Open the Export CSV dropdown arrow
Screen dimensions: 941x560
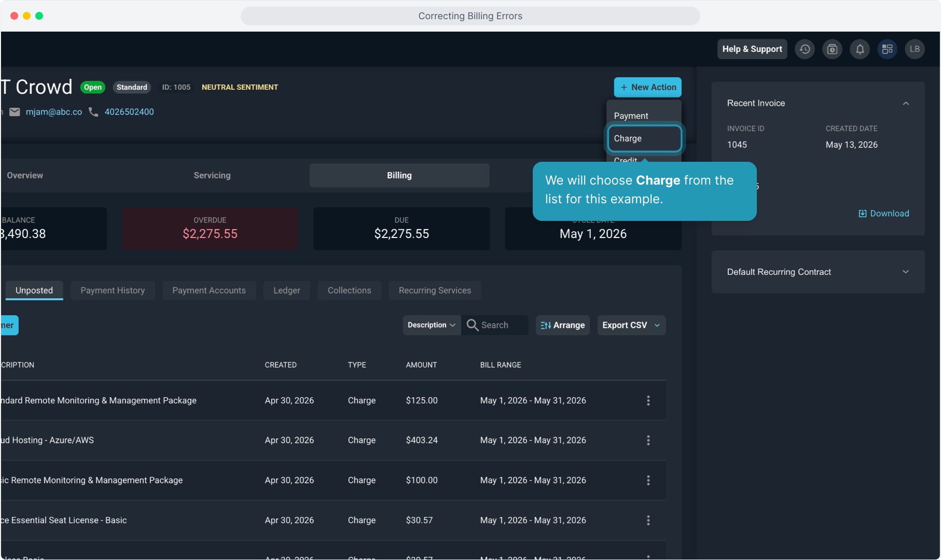(657, 325)
